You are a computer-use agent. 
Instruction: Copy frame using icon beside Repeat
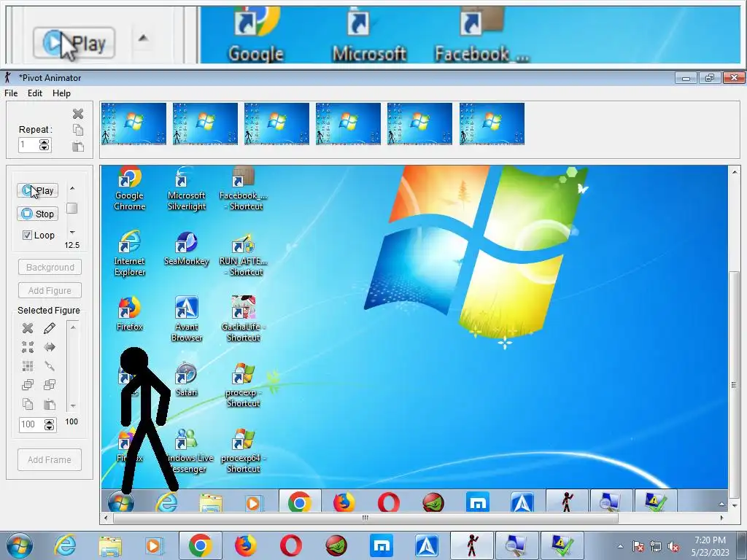78,130
